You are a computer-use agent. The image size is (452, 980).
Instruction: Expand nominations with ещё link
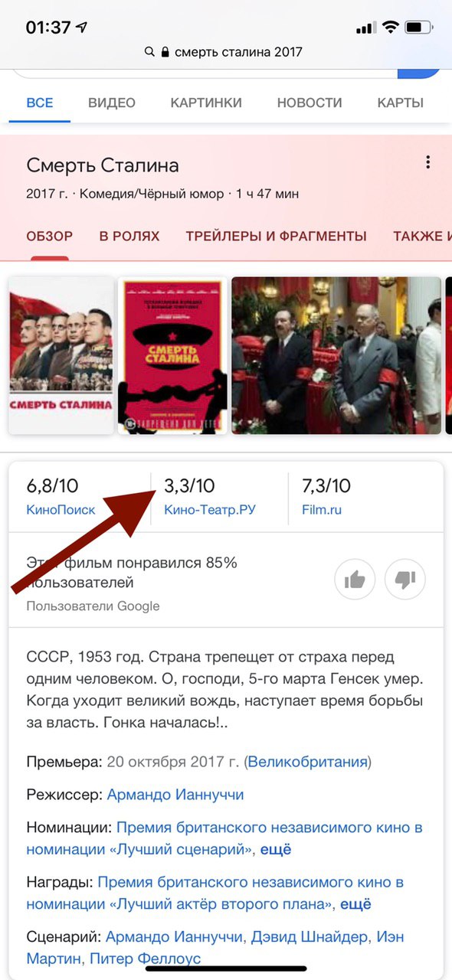pos(276,849)
